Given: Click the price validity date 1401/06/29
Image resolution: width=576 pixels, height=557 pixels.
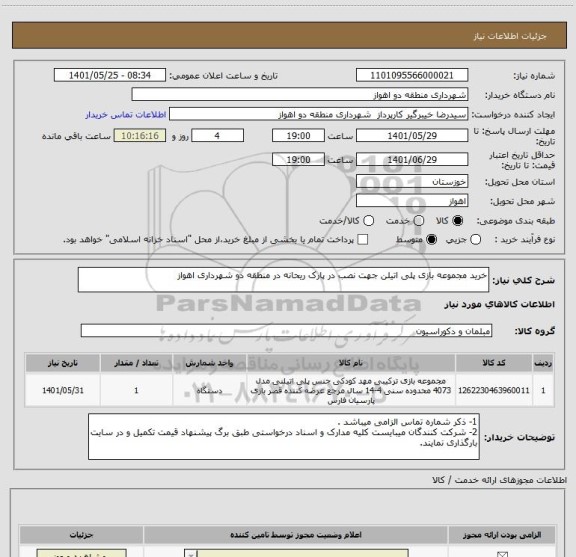Looking at the screenshot, I should pyautogui.click(x=412, y=159).
